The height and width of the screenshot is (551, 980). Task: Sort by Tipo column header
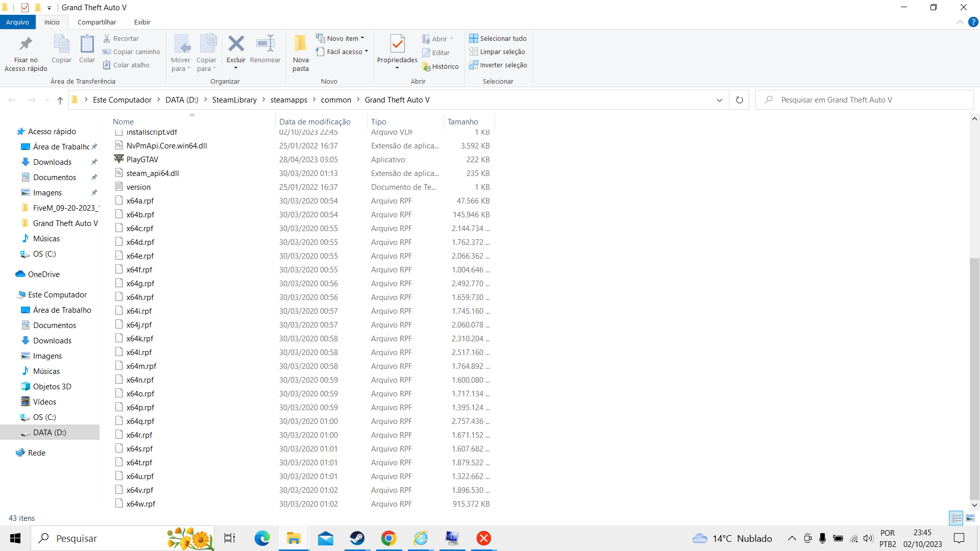pyautogui.click(x=379, y=121)
